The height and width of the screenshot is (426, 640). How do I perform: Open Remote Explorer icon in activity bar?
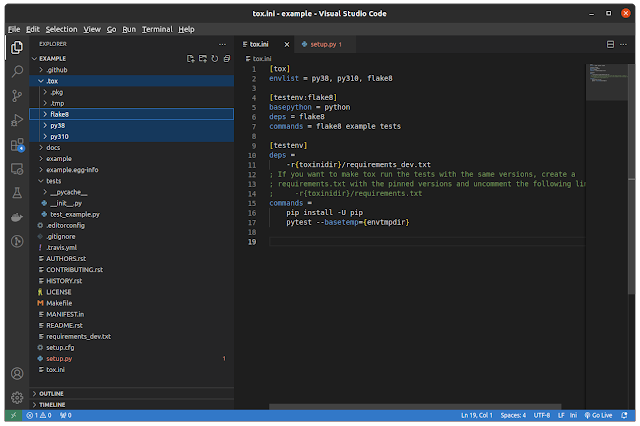click(17, 169)
